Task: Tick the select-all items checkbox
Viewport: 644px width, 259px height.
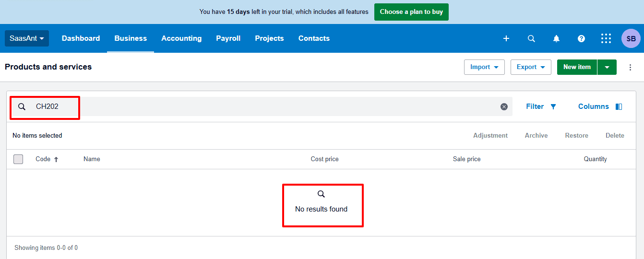Action: (x=18, y=159)
